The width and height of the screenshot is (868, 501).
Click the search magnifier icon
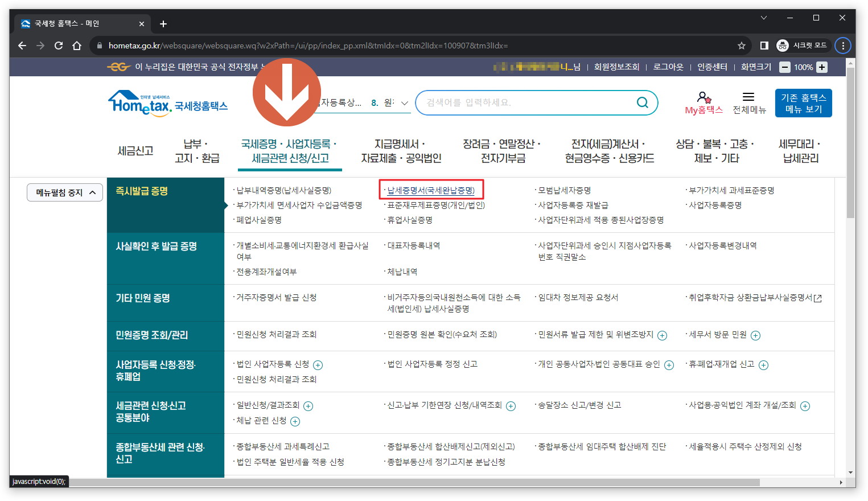tap(643, 102)
